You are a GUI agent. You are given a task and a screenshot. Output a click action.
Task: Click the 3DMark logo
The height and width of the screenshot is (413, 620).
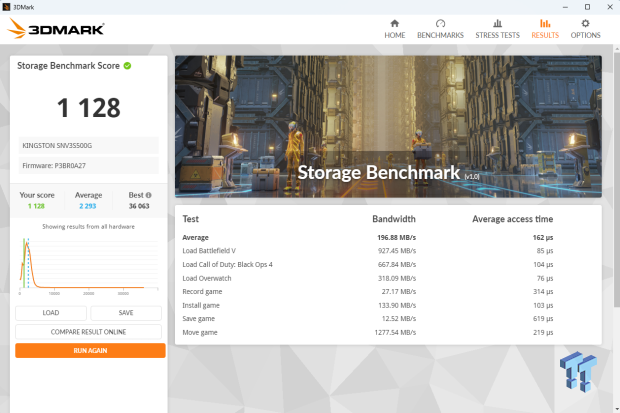point(56,29)
